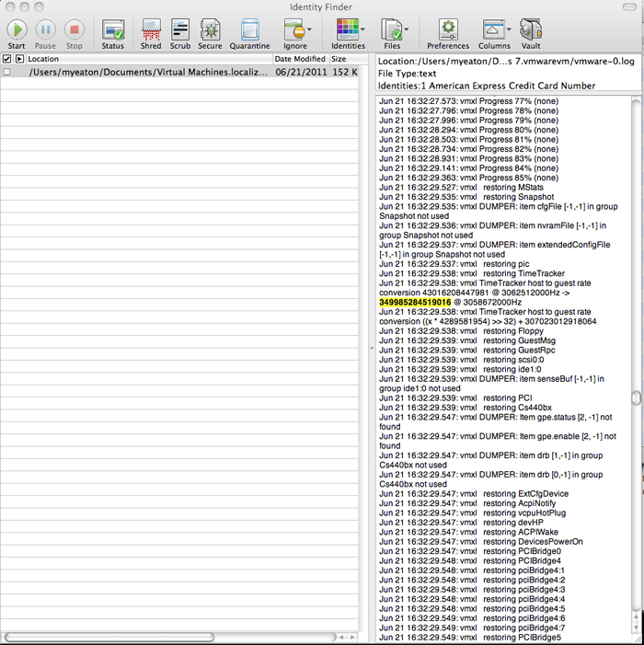Sort results by Date Modified column
Viewport: 644px width, 645px height.
(300, 59)
